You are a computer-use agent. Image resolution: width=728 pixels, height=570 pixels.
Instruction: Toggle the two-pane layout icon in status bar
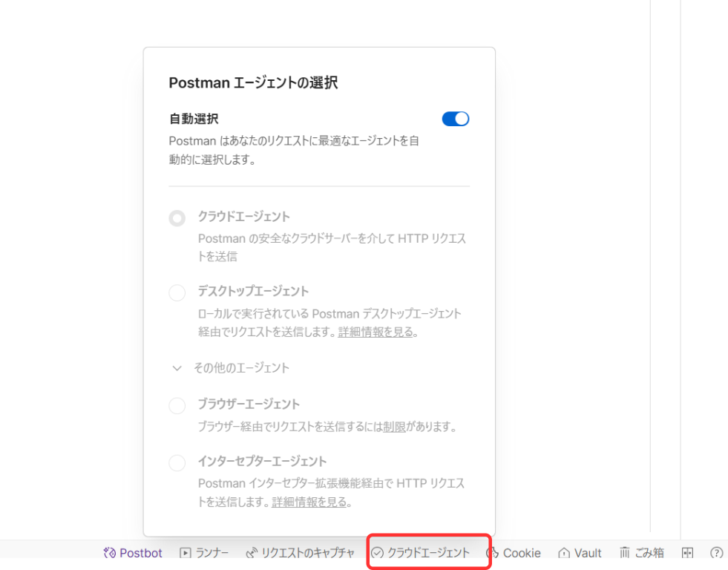688,553
